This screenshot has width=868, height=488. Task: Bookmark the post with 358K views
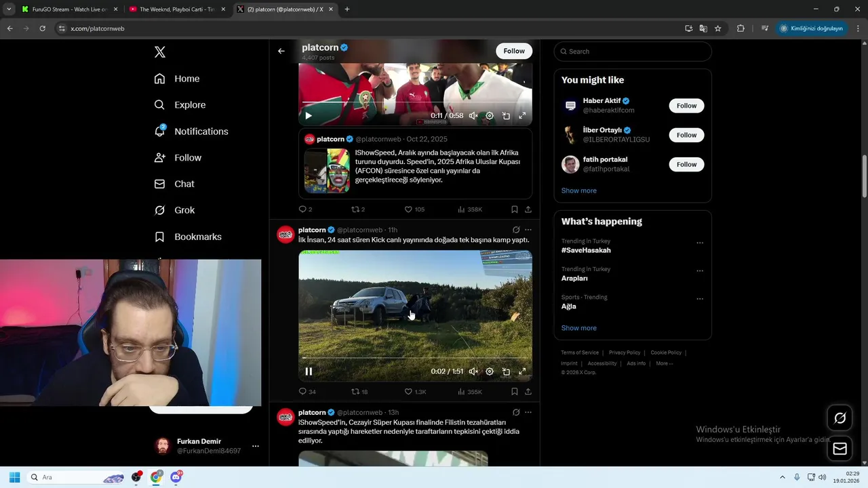pyautogui.click(x=515, y=209)
